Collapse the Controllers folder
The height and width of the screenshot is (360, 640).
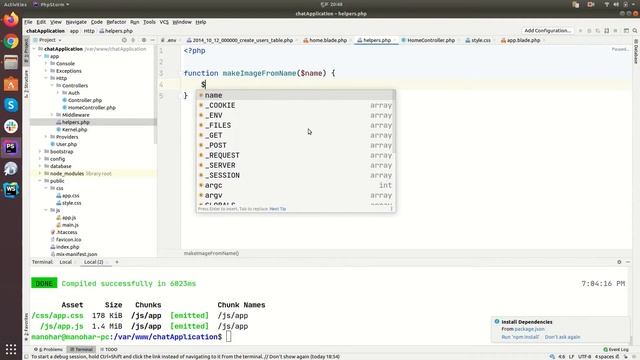click(52, 86)
